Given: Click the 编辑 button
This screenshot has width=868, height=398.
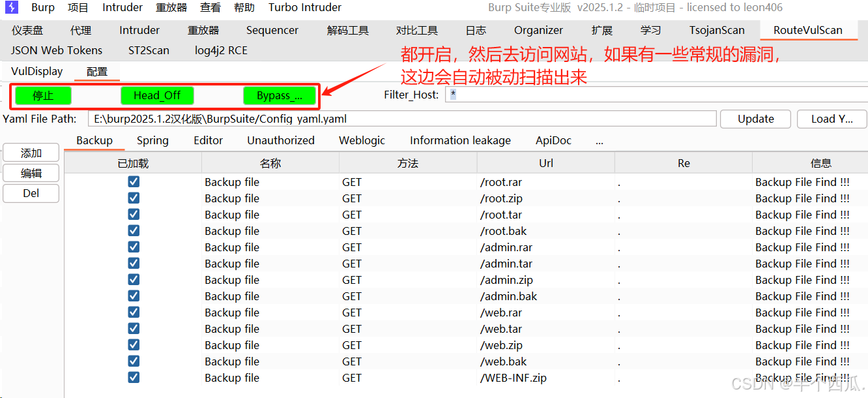Looking at the screenshot, I should (31, 173).
